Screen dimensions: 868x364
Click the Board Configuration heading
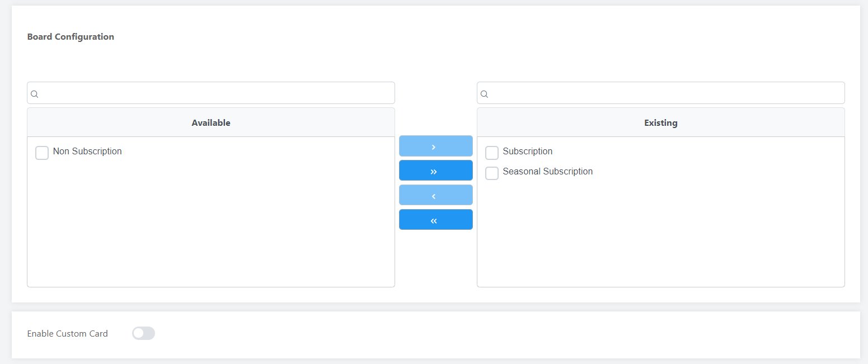(71, 37)
